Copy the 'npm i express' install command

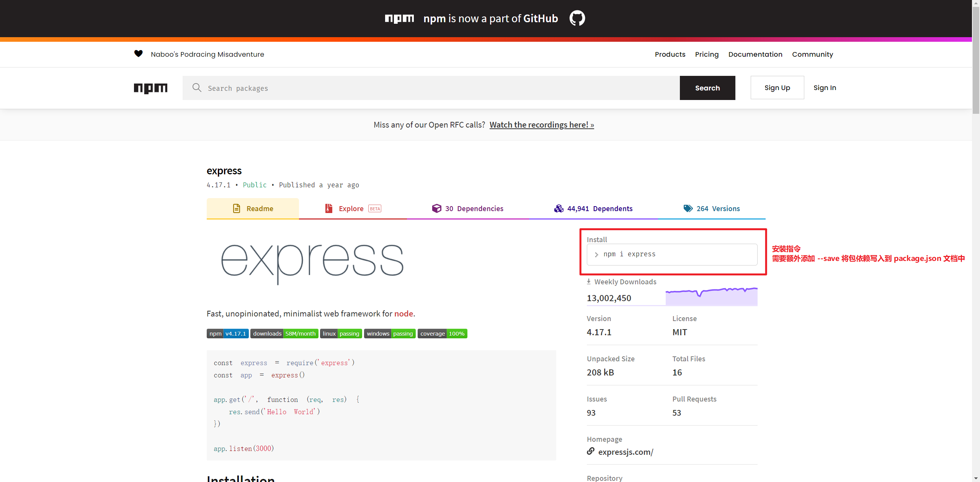coord(672,254)
